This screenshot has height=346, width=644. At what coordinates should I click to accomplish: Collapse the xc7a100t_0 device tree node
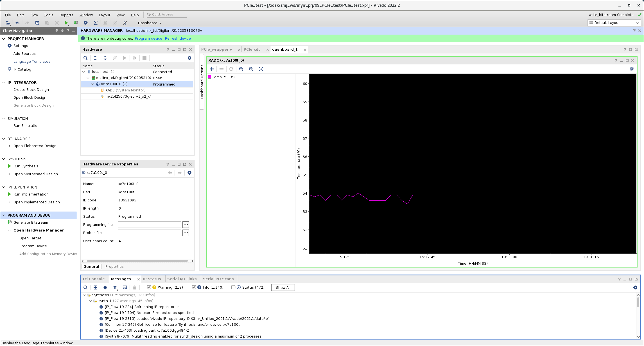pos(92,84)
